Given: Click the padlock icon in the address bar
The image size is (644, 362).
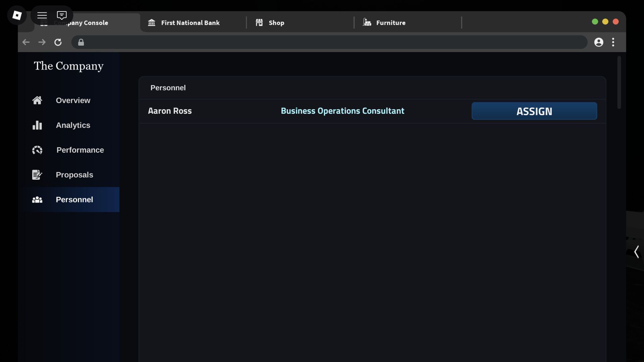Looking at the screenshot, I should [81, 42].
